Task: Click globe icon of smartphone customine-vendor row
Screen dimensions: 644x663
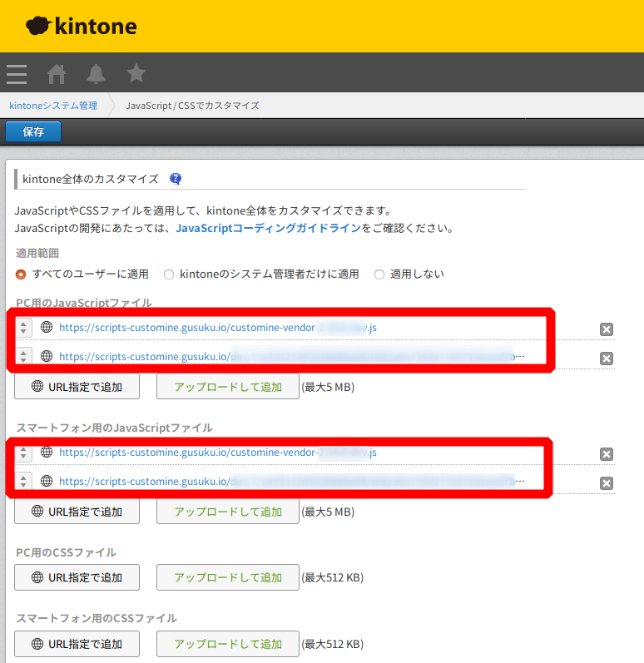Action: click(47, 452)
